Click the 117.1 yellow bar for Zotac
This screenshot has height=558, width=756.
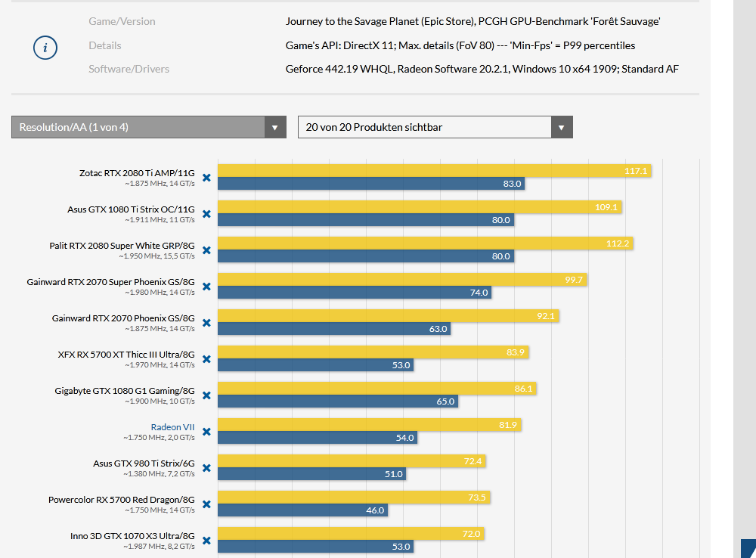435,171
